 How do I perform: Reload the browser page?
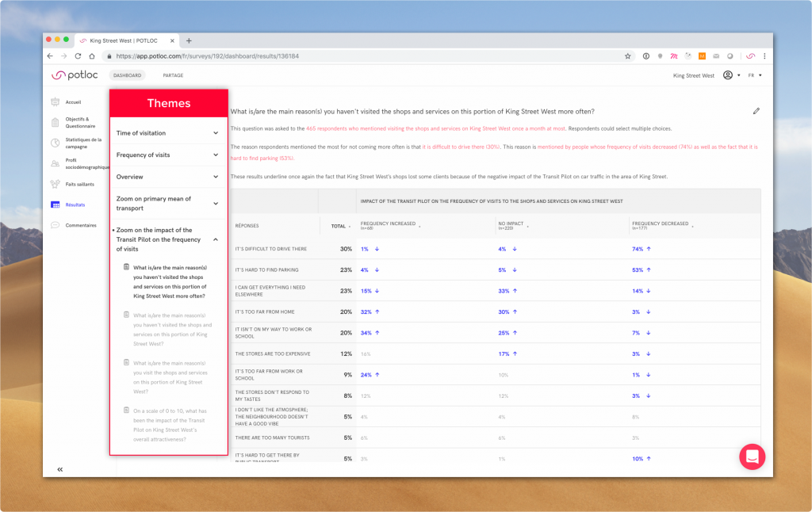[x=78, y=56]
